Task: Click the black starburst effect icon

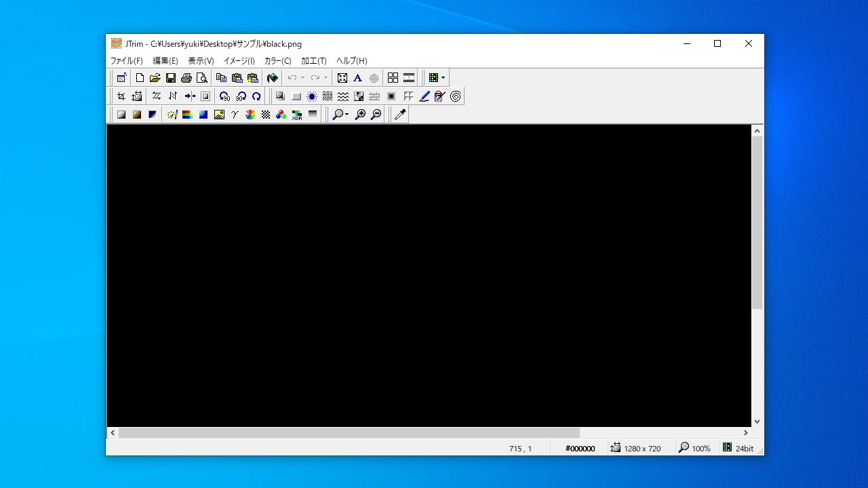Action: pos(391,96)
